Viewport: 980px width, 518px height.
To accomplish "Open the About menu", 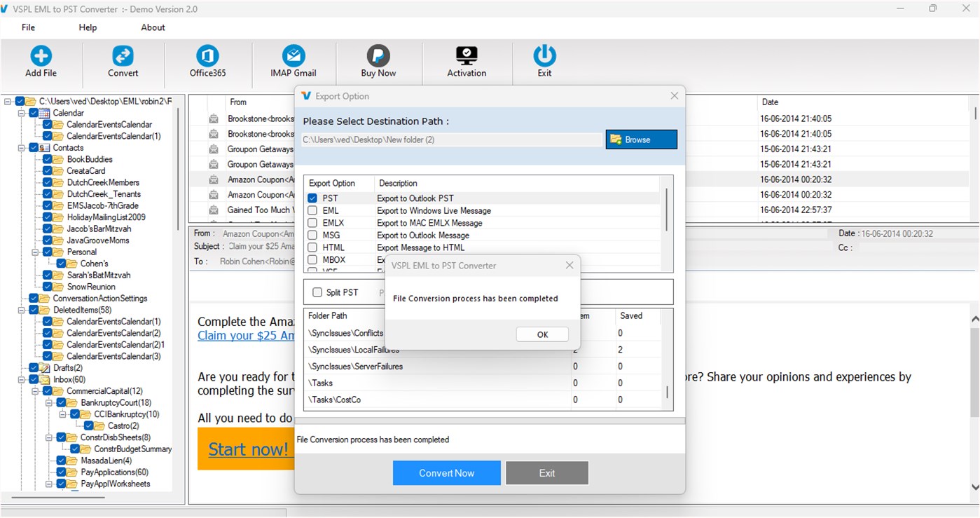I will pos(152,27).
